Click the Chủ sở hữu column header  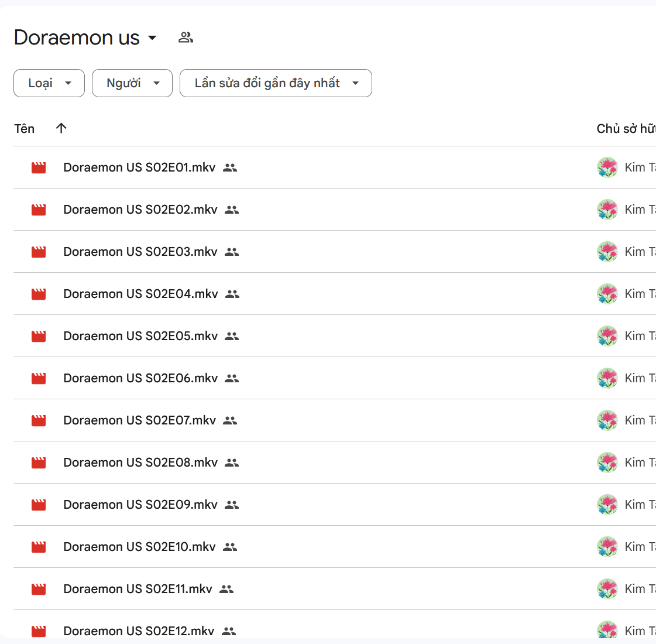625,129
